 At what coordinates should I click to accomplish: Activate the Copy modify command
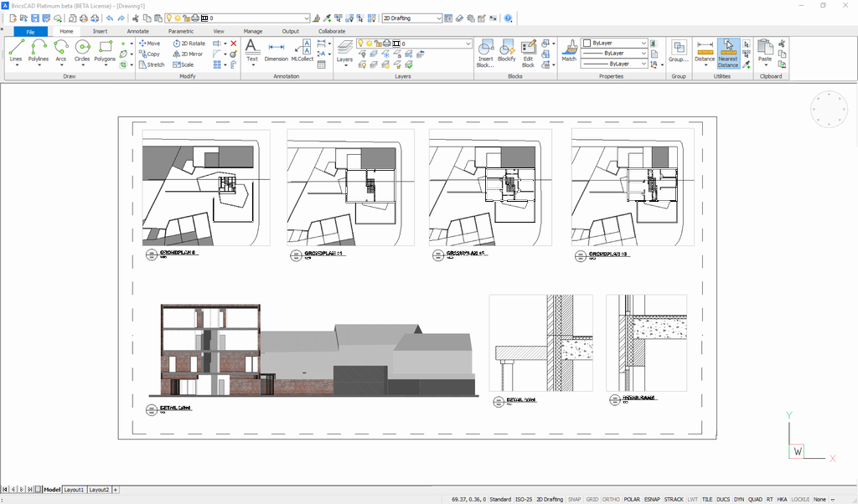[x=149, y=54]
